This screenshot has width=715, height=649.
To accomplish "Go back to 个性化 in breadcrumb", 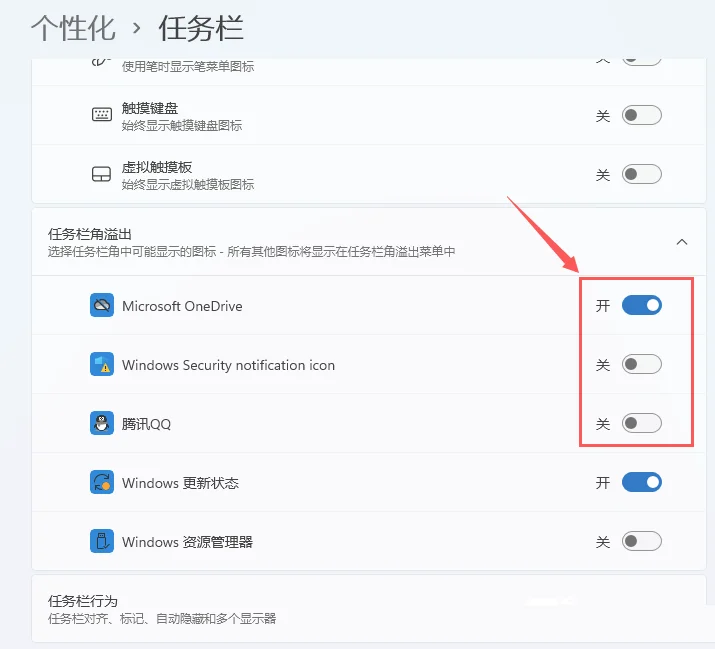I will click(73, 27).
